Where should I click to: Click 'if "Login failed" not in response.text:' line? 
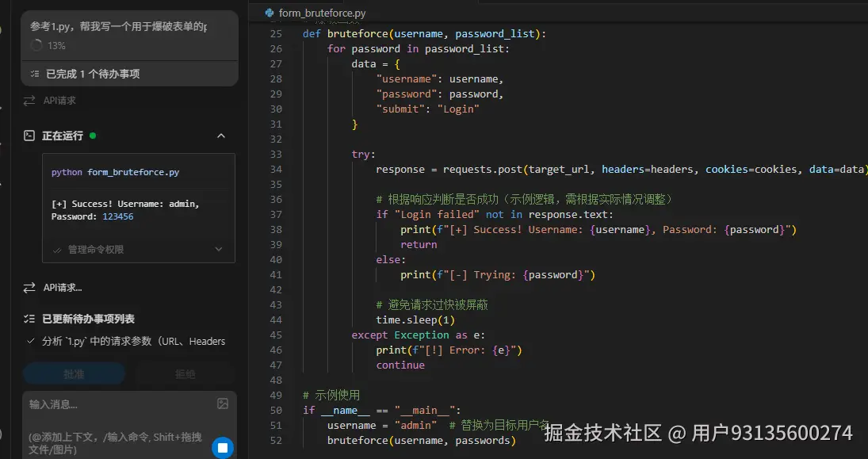(495, 214)
